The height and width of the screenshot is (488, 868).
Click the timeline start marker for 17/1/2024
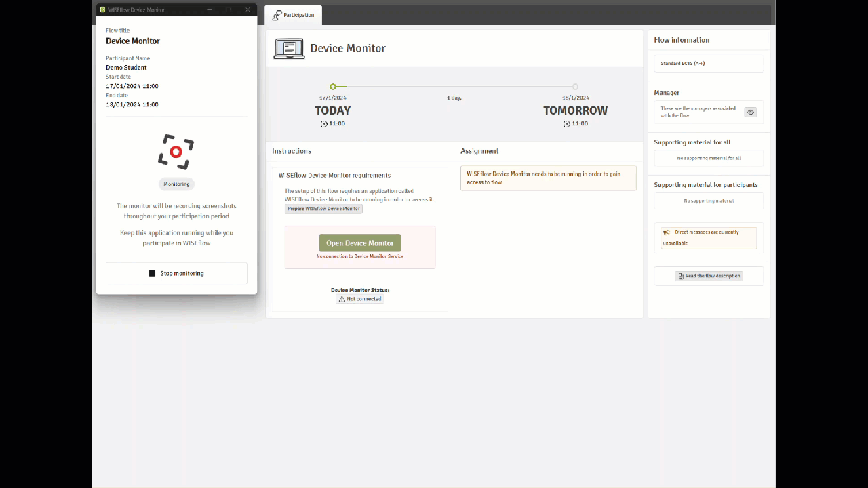[x=333, y=87]
